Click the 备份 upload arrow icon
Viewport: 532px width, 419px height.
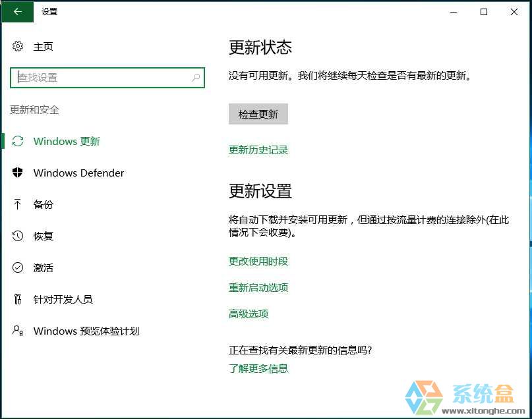pos(18,204)
